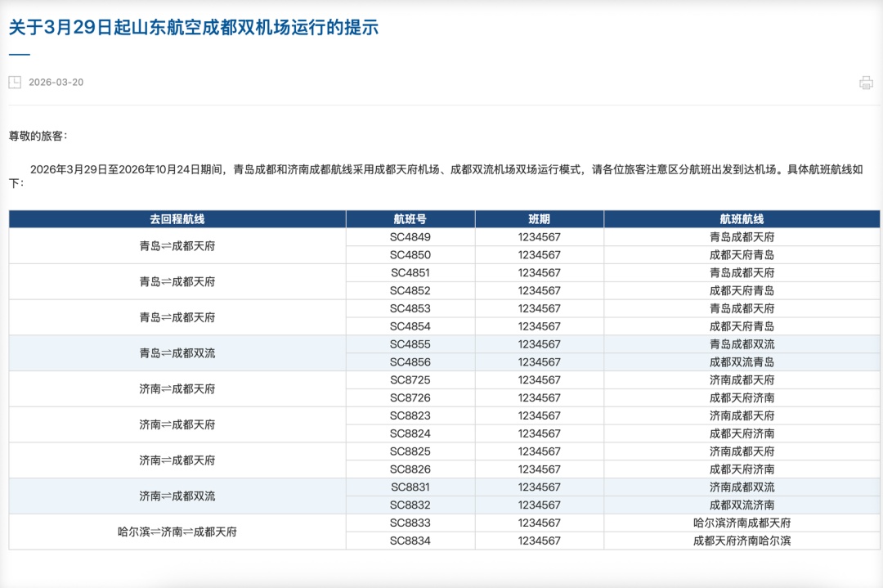Click the 航班号 column header
883x588 pixels.
(410, 218)
